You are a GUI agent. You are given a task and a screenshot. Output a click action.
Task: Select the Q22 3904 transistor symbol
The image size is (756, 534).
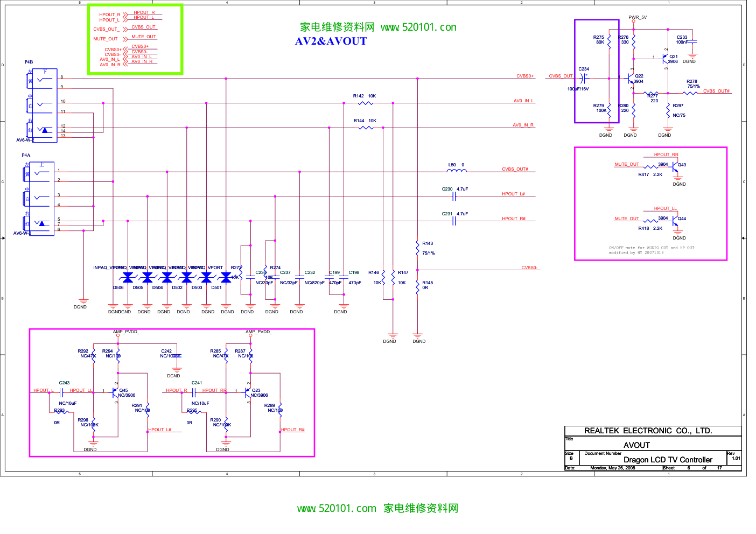632,79
